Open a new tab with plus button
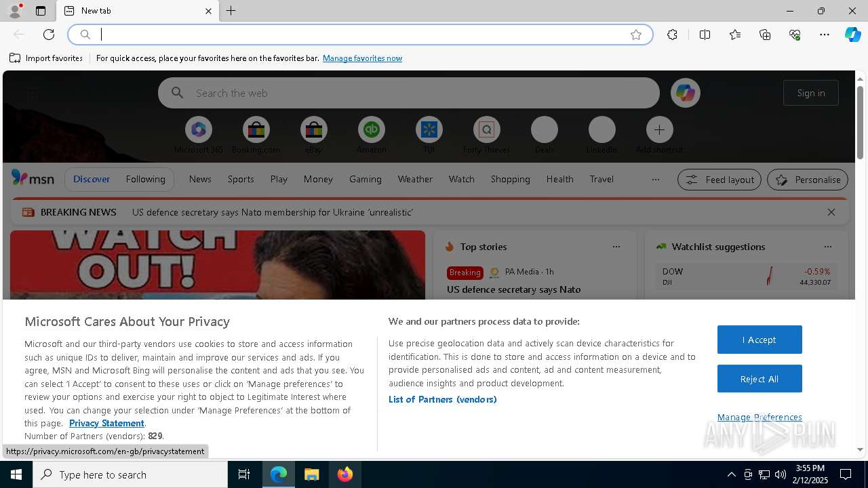 (x=231, y=11)
